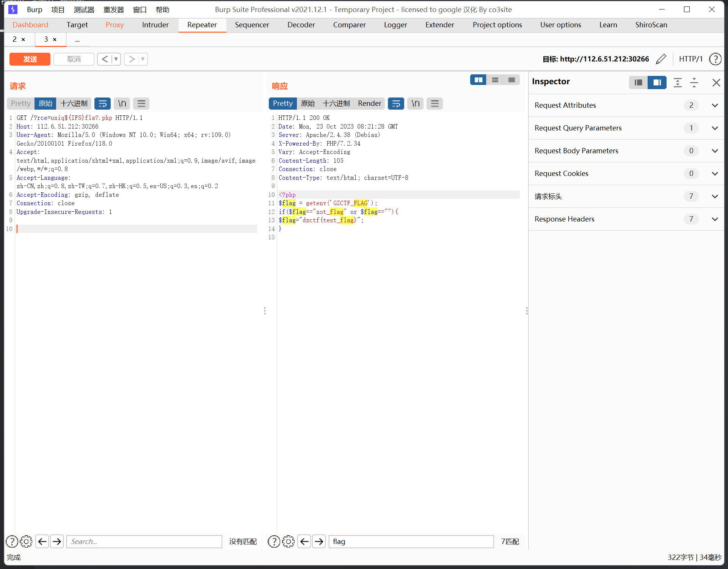The width and height of the screenshot is (728, 569).
Task: Toggle word wrap icon in request pane
Action: [102, 104]
